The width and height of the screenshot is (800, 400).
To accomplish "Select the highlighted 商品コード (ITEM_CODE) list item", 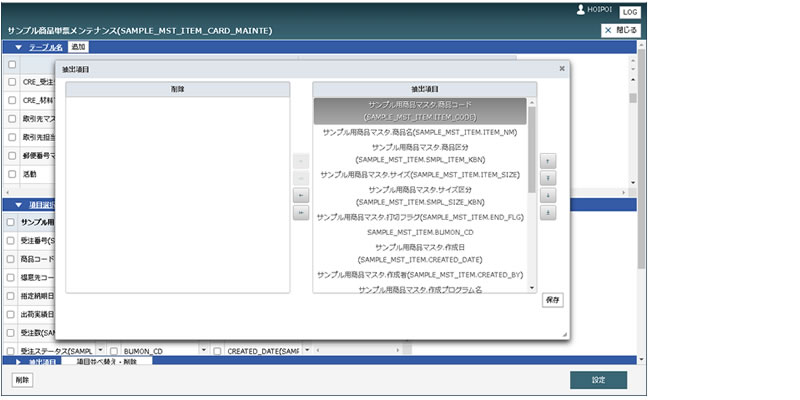I will pyautogui.click(x=420, y=111).
